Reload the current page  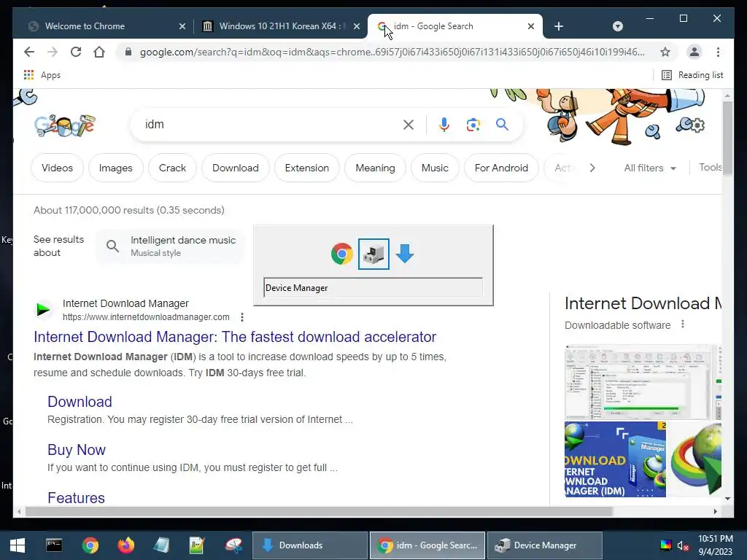[x=76, y=52]
